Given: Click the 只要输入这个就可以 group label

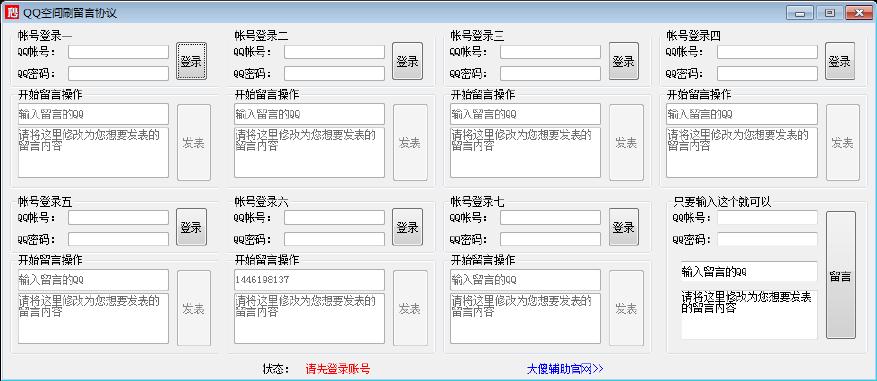Looking at the screenshot, I should click(x=722, y=202).
